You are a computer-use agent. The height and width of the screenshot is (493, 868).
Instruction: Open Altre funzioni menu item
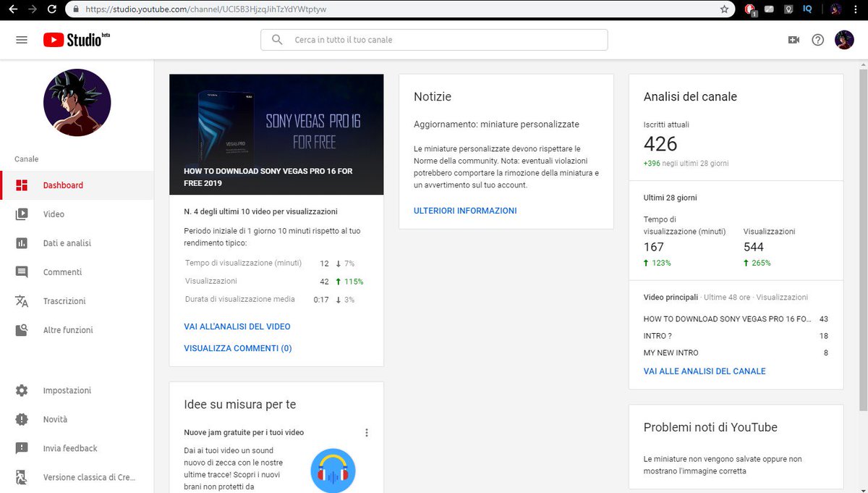77,330
